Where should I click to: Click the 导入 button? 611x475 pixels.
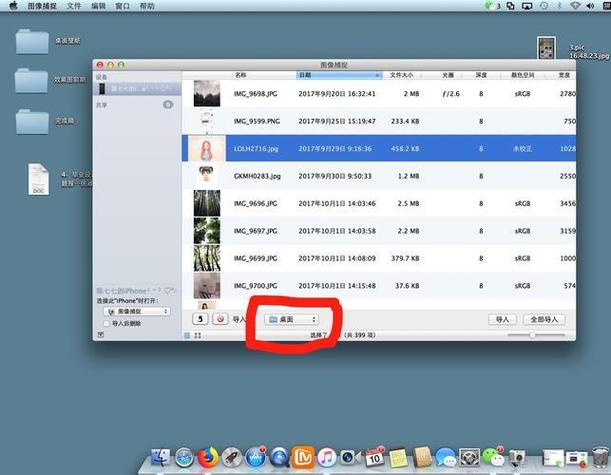click(x=502, y=319)
